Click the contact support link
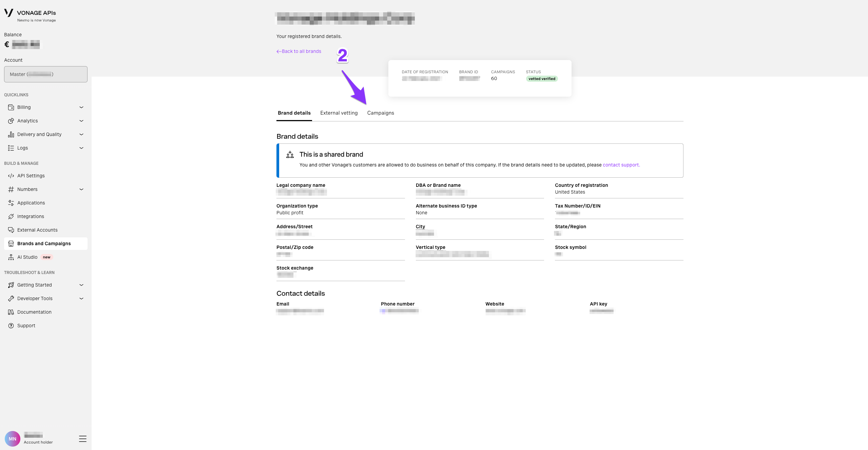 (x=621, y=165)
